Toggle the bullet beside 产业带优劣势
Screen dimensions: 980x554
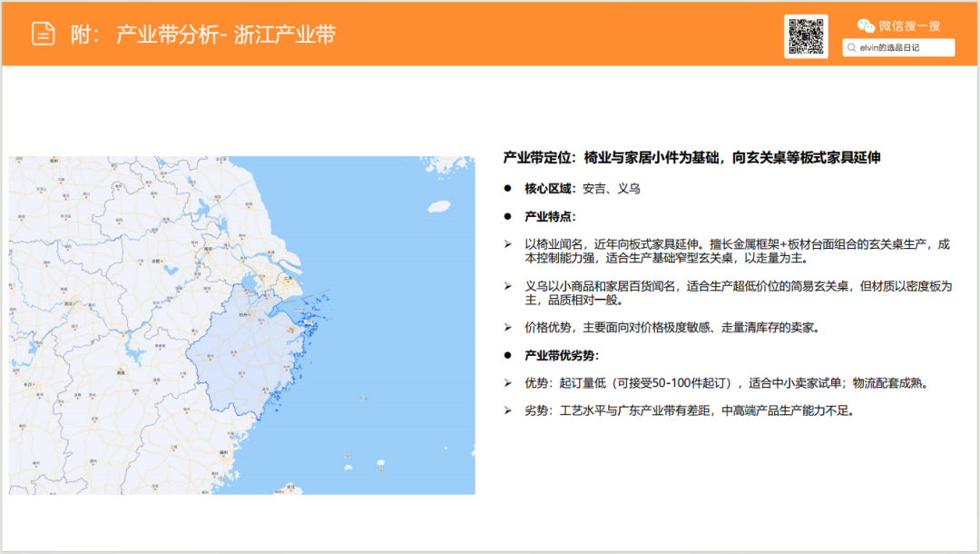point(509,354)
